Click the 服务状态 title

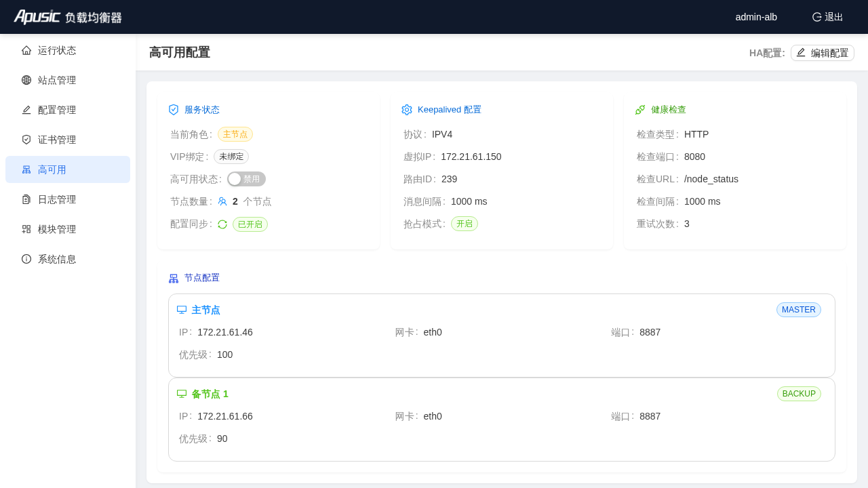(x=202, y=110)
